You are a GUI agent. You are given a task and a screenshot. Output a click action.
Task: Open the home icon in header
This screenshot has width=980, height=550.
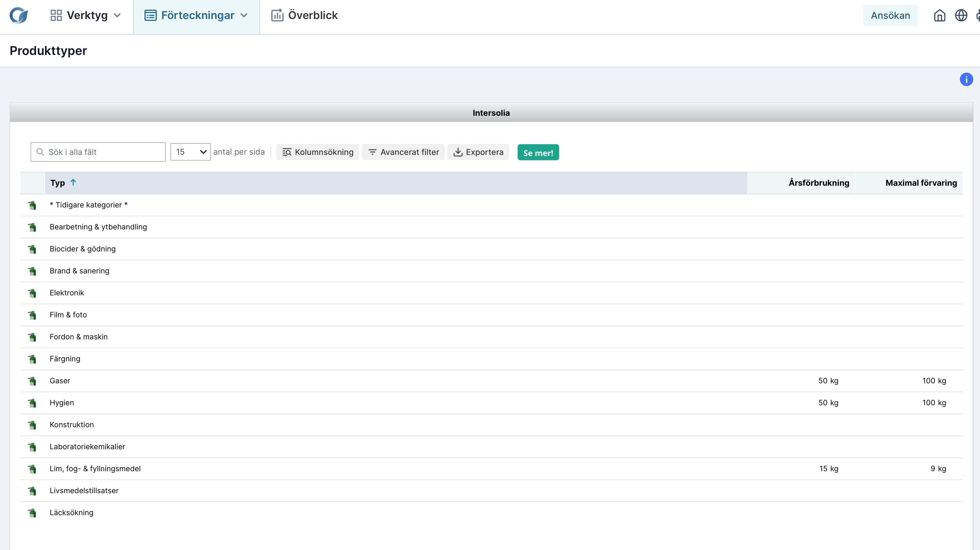[x=939, y=16]
